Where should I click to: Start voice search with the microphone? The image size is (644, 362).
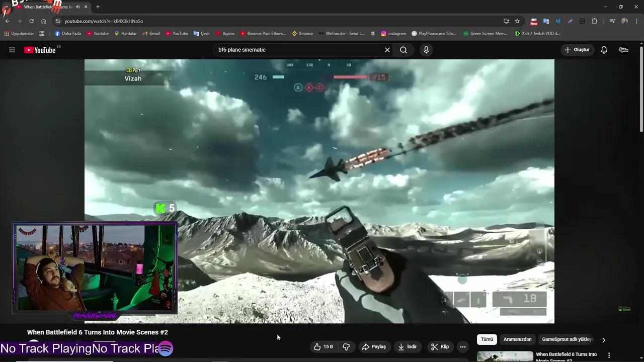426,50
